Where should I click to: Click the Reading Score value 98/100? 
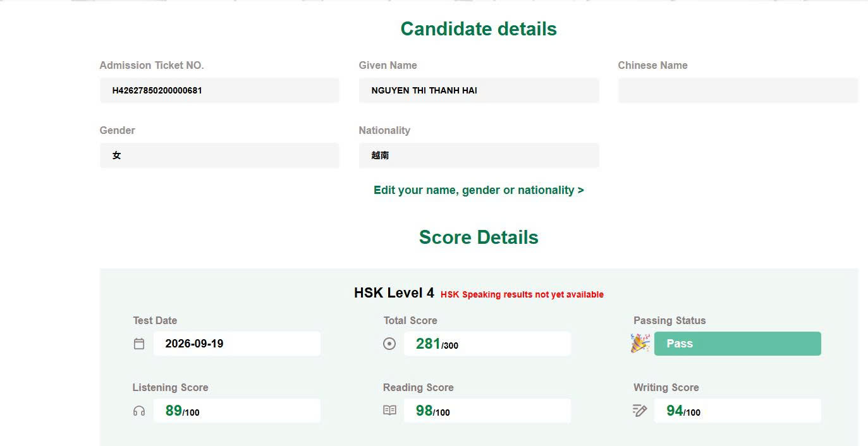coord(487,411)
